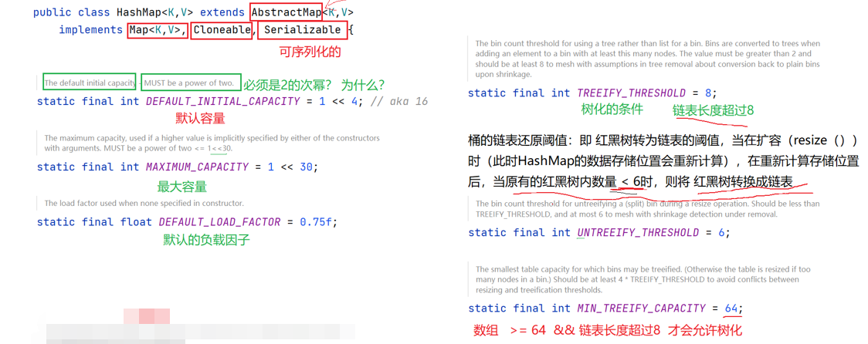Click the Cloneable interface name

point(221,30)
